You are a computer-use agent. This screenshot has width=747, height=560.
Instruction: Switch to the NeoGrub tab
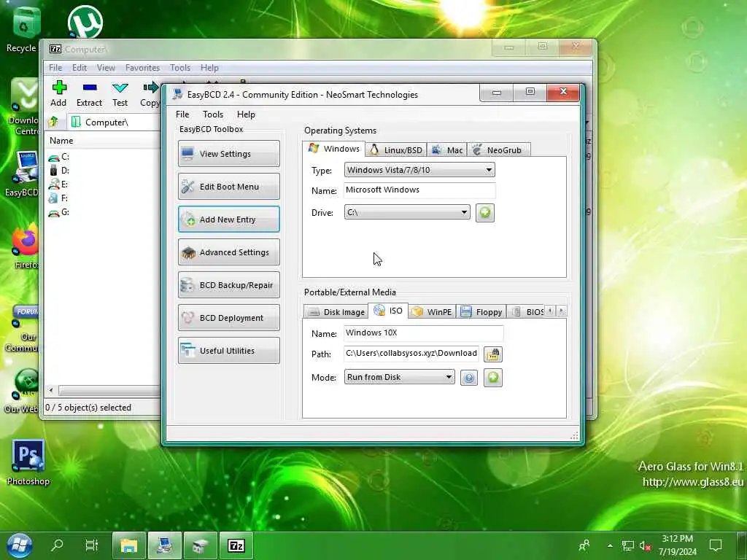pyautogui.click(x=499, y=150)
